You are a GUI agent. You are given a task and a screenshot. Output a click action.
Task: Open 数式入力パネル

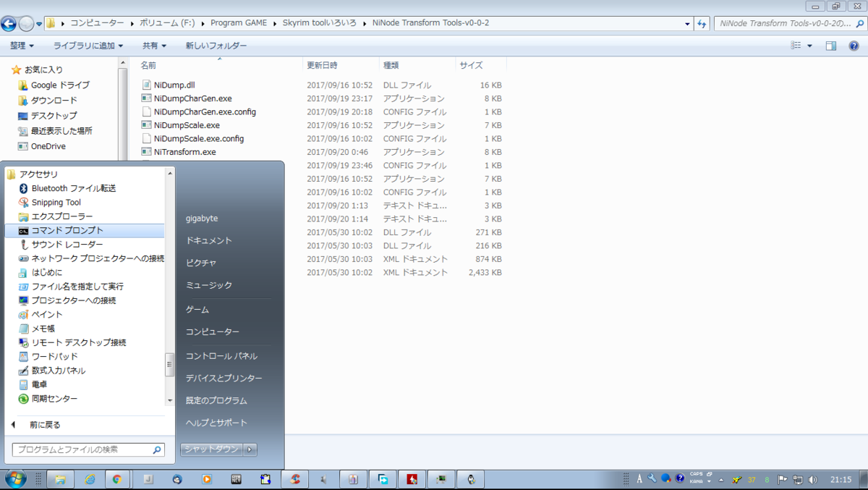52,371
